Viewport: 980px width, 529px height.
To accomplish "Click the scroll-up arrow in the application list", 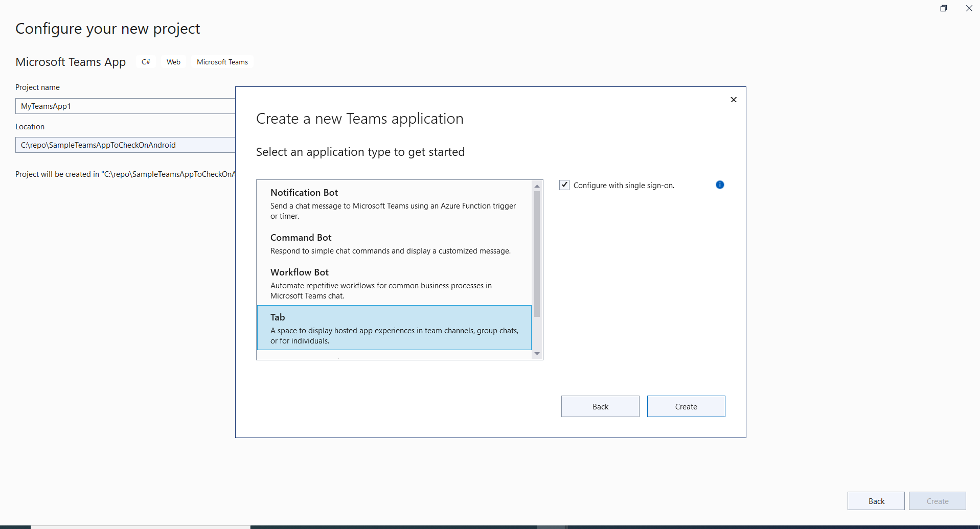I will [537, 186].
